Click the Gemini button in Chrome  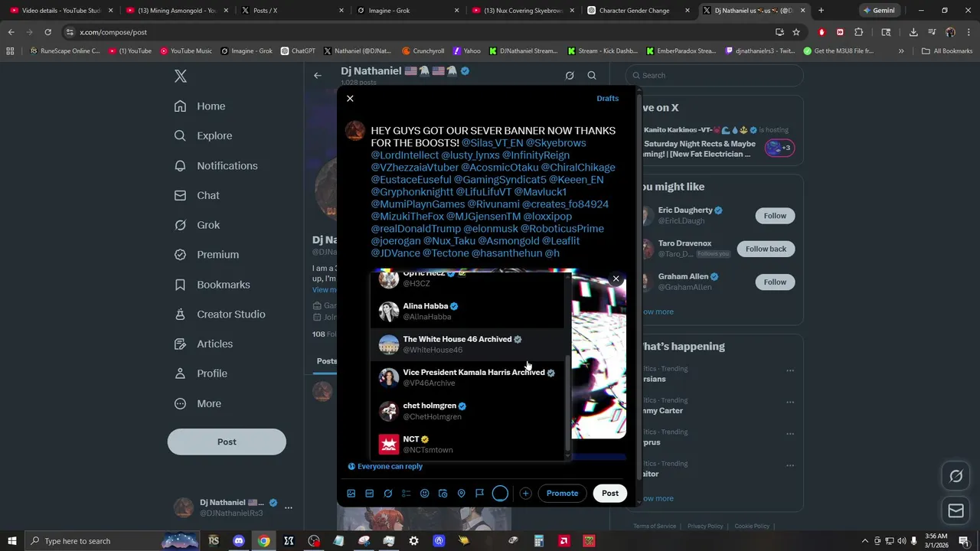point(879,11)
